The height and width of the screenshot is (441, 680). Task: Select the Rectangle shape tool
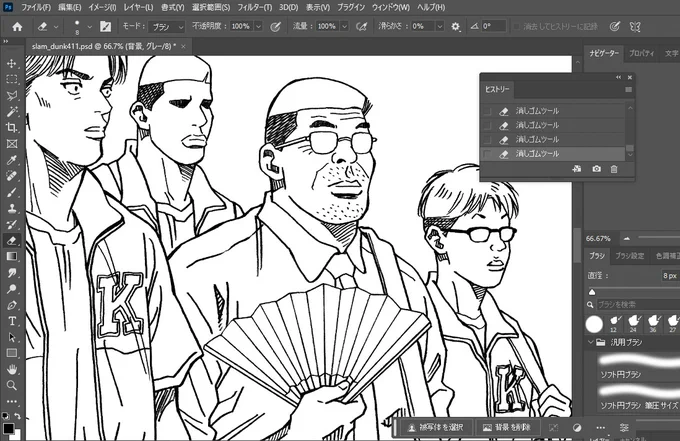tap(12, 353)
